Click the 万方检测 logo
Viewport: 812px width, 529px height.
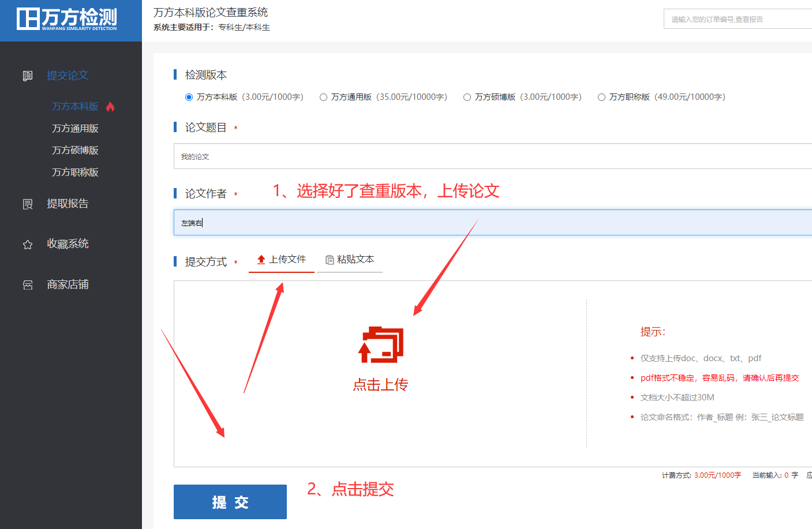pyautogui.click(x=67, y=19)
